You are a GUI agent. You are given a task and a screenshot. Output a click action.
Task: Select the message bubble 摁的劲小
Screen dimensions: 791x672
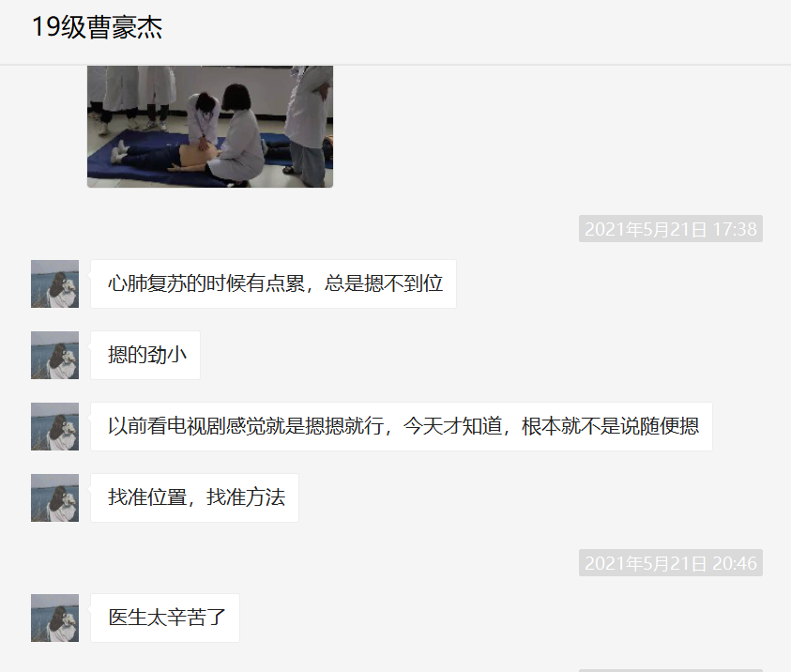point(145,355)
